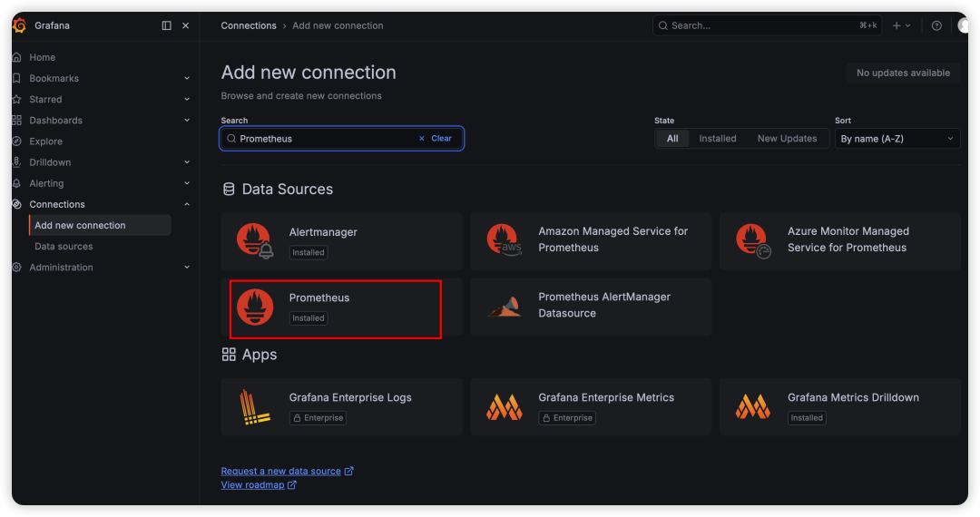The height and width of the screenshot is (517, 980).
Task: Open Dashboards in the sidebar
Action: pyautogui.click(x=55, y=120)
